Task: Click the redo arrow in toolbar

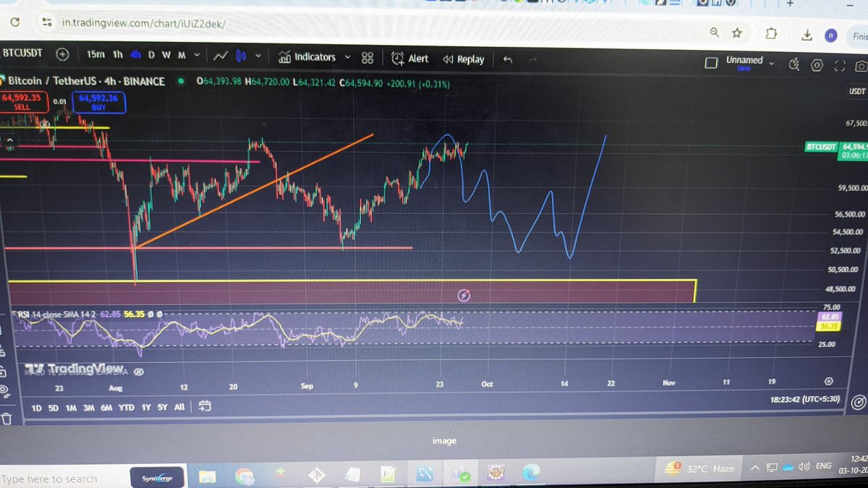Action: point(534,60)
